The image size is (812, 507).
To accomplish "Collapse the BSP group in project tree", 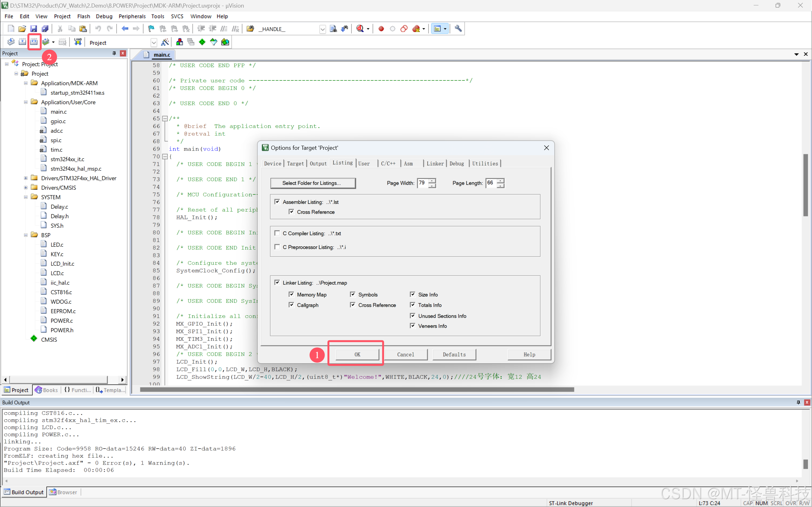I will pyautogui.click(x=26, y=235).
